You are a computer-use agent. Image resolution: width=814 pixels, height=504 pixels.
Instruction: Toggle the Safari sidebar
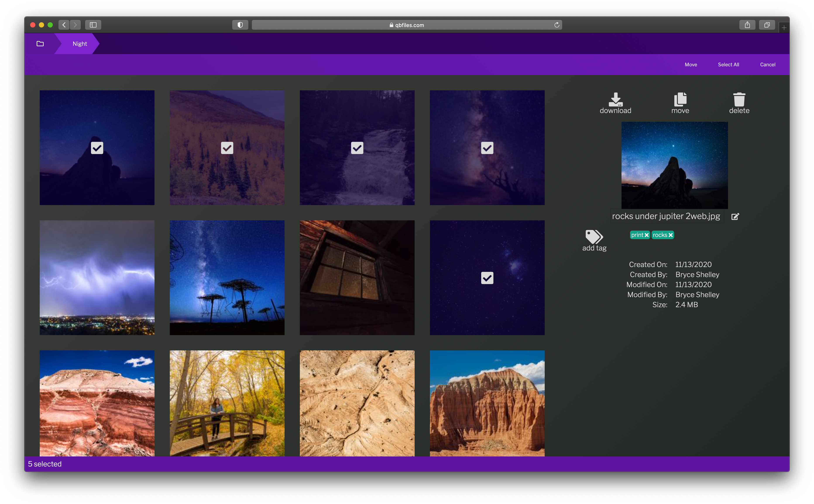tap(93, 25)
